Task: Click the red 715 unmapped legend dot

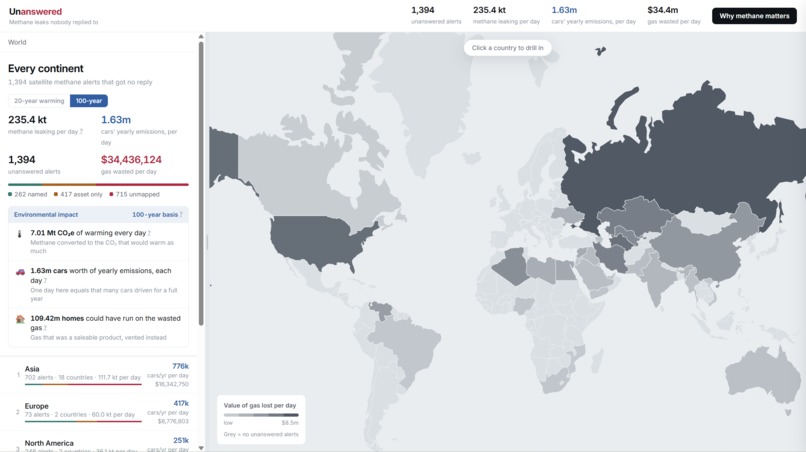Action: tap(111, 194)
